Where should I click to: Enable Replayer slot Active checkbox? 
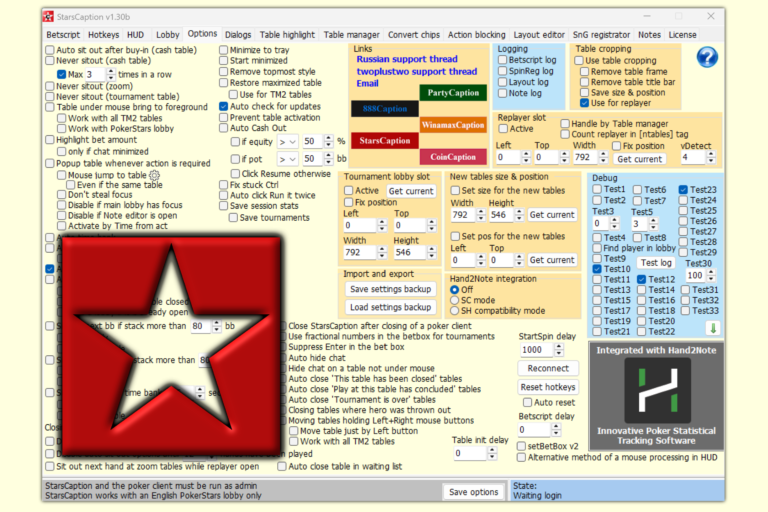(x=503, y=129)
